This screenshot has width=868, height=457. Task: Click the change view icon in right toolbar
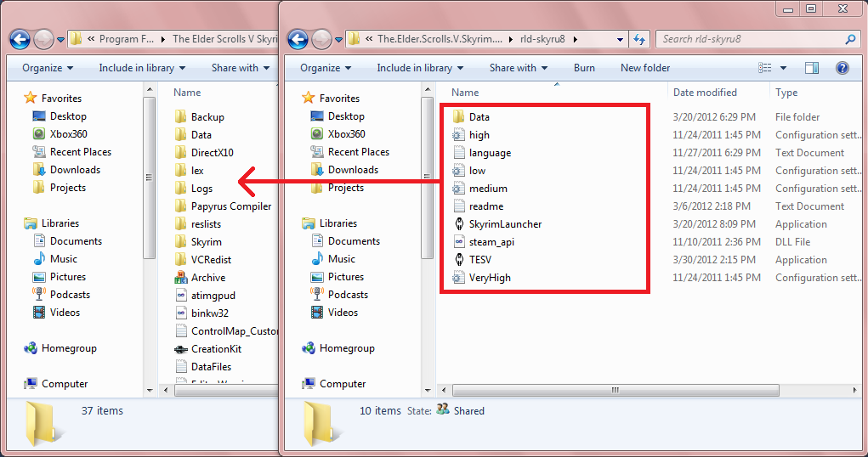click(x=764, y=68)
